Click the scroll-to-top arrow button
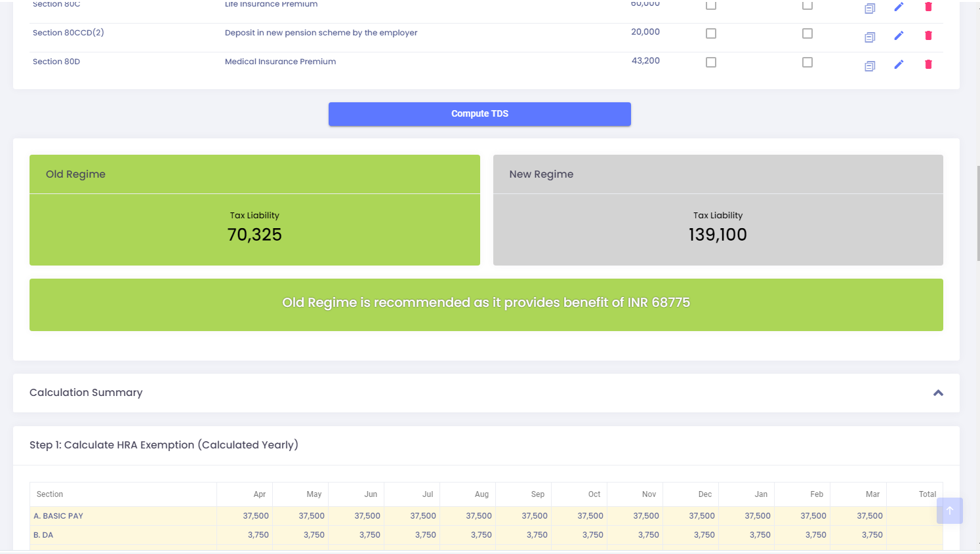Screen dimensions: 980x554 coord(949,511)
